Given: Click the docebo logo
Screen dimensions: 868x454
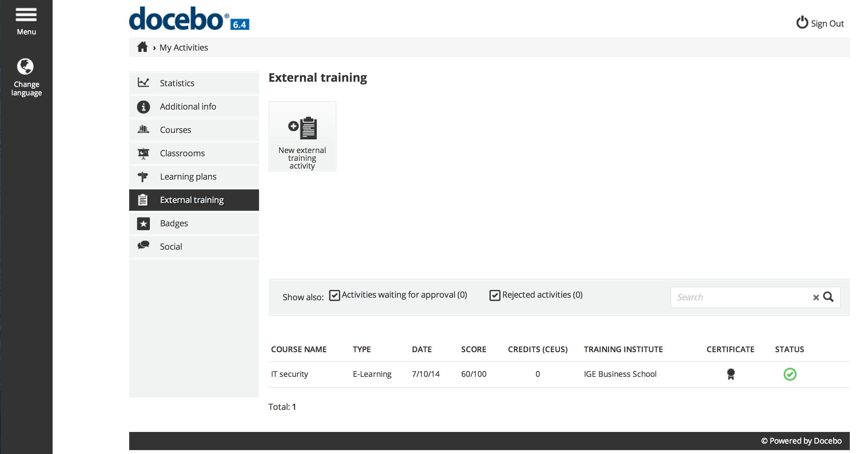Looking at the screenshot, I should tap(189, 18).
